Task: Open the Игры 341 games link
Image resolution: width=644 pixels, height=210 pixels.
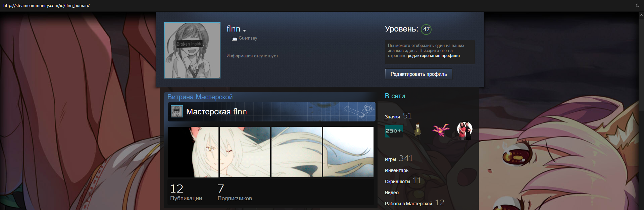Action: (x=399, y=159)
